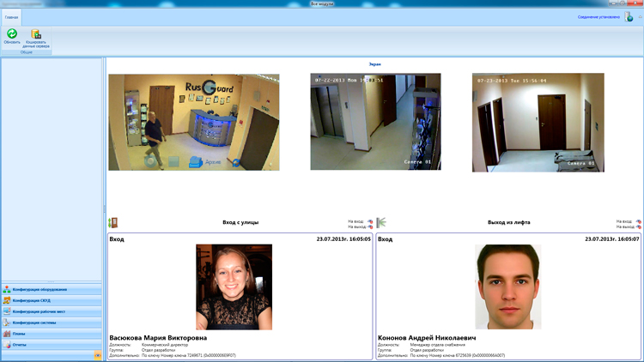Screen dimensions: 644x362
Task: Click the Соединение установлено status link
Action: pyautogui.click(x=598, y=17)
